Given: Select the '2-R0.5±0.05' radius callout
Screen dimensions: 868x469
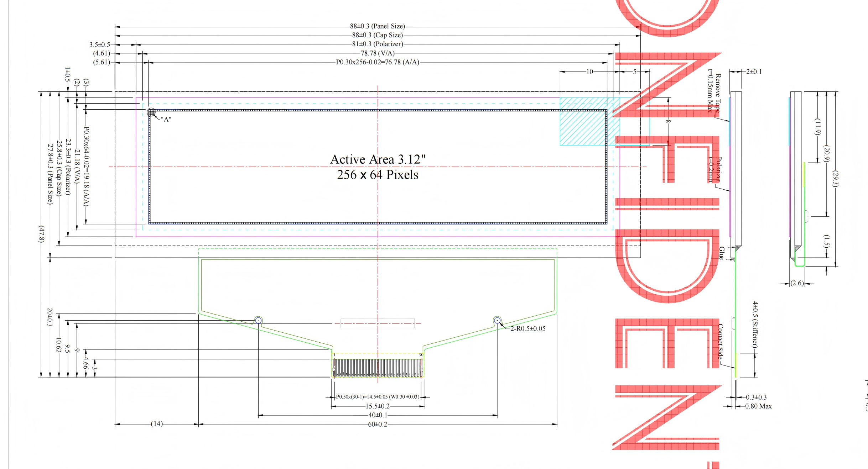Looking at the screenshot, I should (528, 328).
